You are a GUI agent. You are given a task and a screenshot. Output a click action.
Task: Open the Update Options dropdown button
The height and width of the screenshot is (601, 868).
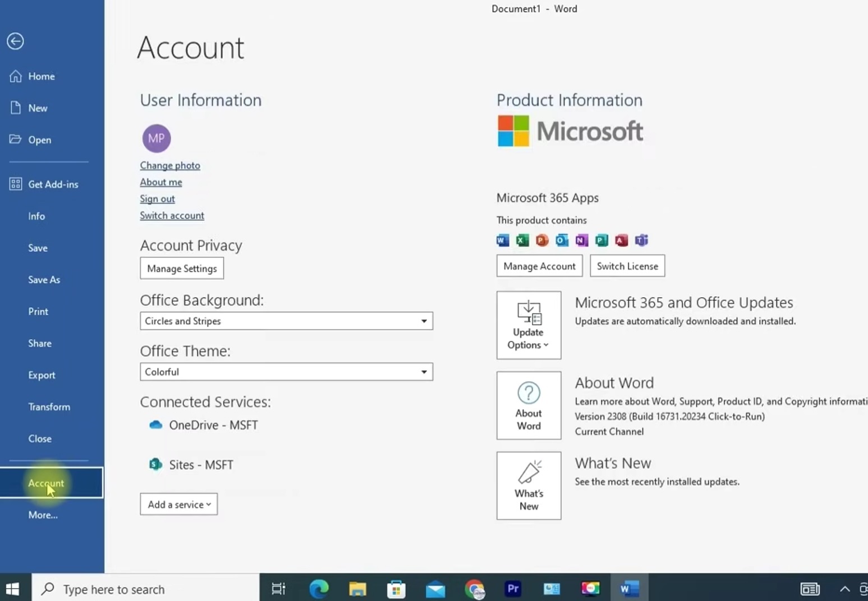pyautogui.click(x=529, y=325)
